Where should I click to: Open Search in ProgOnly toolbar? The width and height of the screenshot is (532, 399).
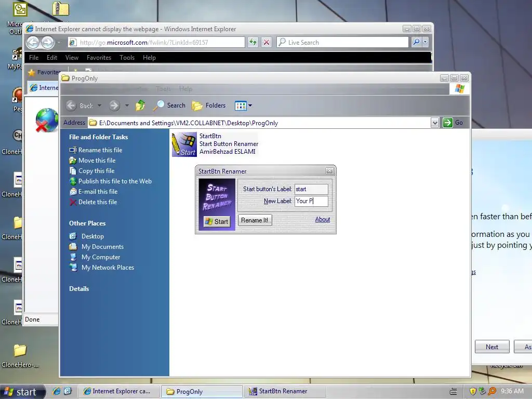[169, 105]
